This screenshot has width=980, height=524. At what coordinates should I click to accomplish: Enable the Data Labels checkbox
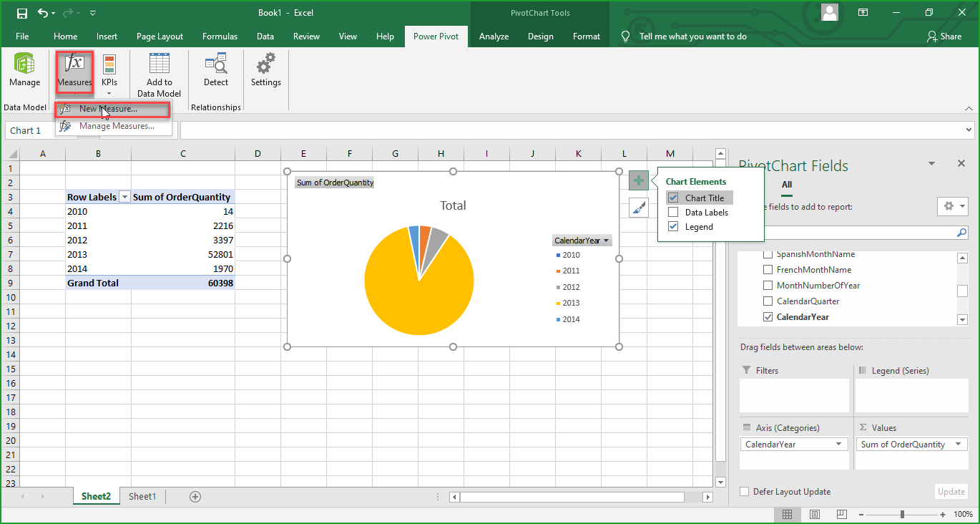(x=673, y=213)
